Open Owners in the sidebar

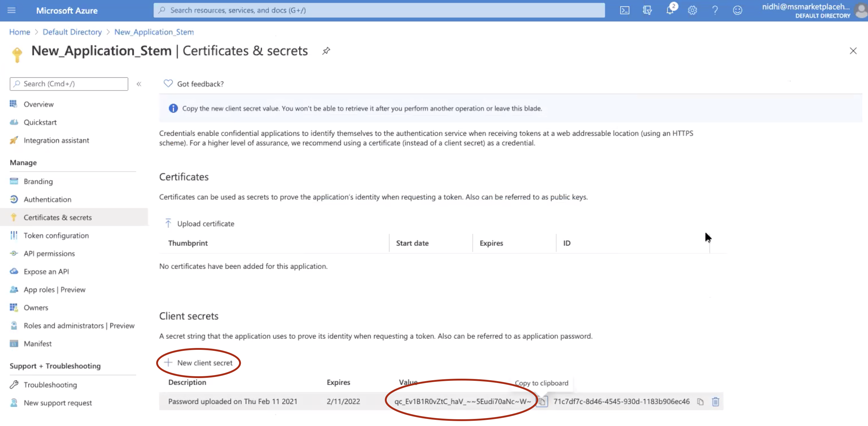(x=36, y=308)
